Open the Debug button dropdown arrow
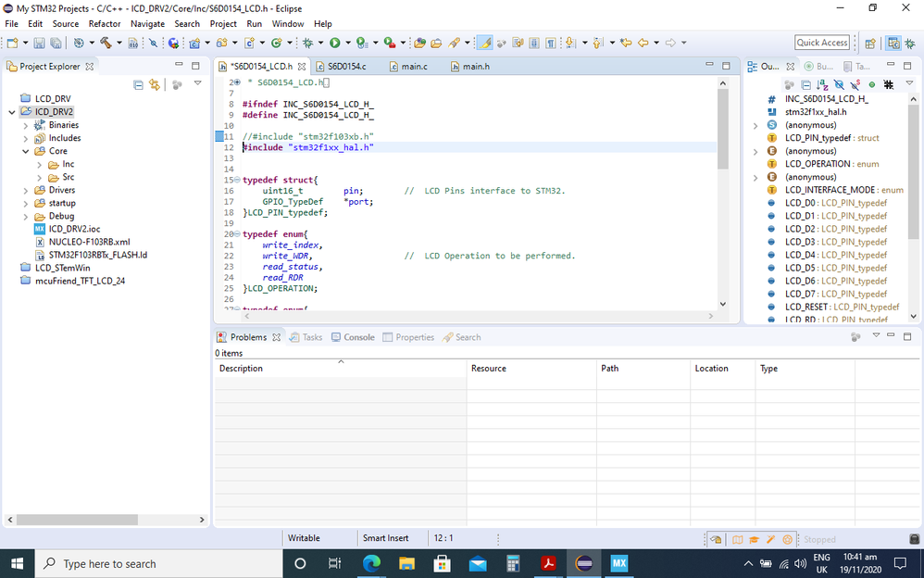Screen dimensions: 924x578 click(320, 43)
